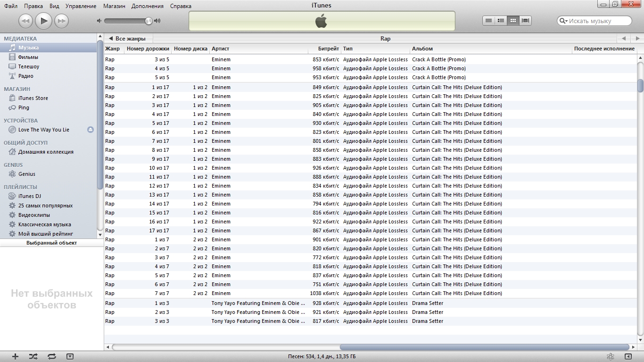Image resolution: width=644 pixels, height=362 pixels.
Task: Sort by the Жанр column
Action: pos(114,49)
